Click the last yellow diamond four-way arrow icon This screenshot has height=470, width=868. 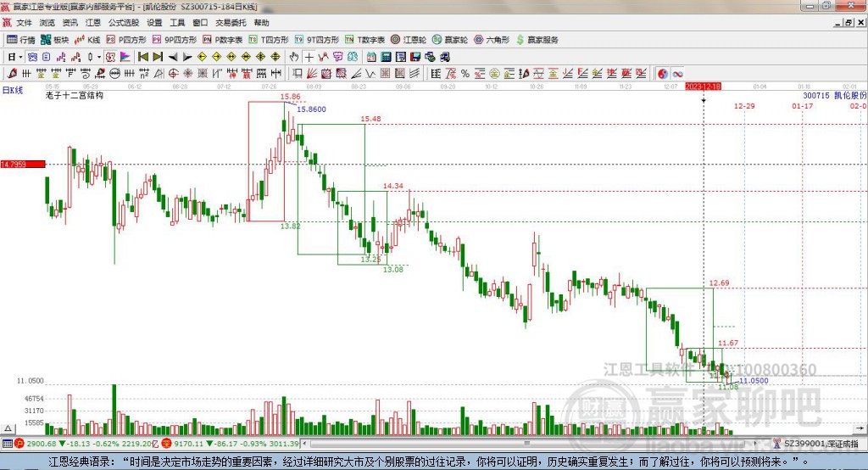pyautogui.click(x=275, y=57)
